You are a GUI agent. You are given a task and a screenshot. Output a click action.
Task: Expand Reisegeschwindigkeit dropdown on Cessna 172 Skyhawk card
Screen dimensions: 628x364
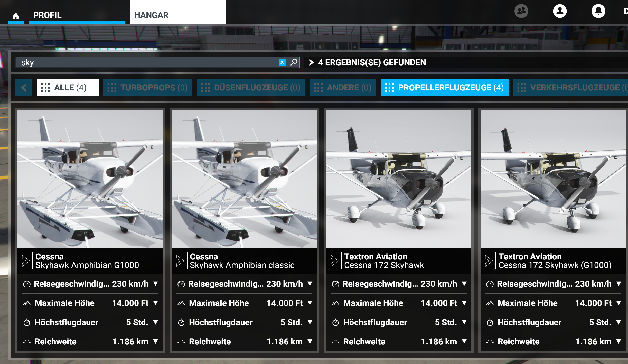(464, 284)
